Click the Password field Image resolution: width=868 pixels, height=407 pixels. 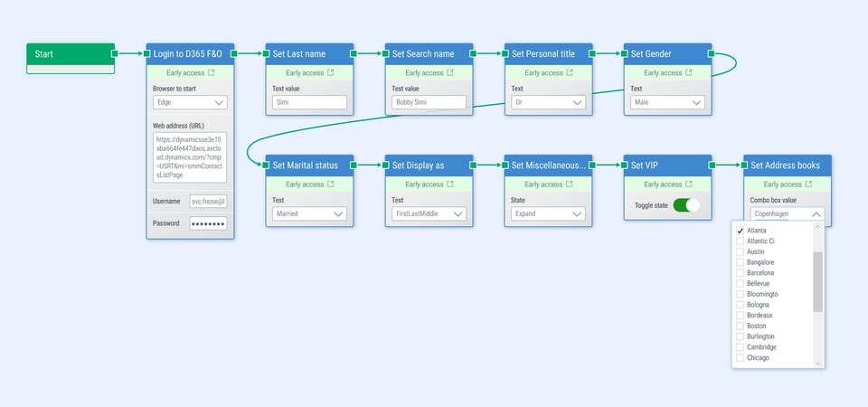coord(208,223)
